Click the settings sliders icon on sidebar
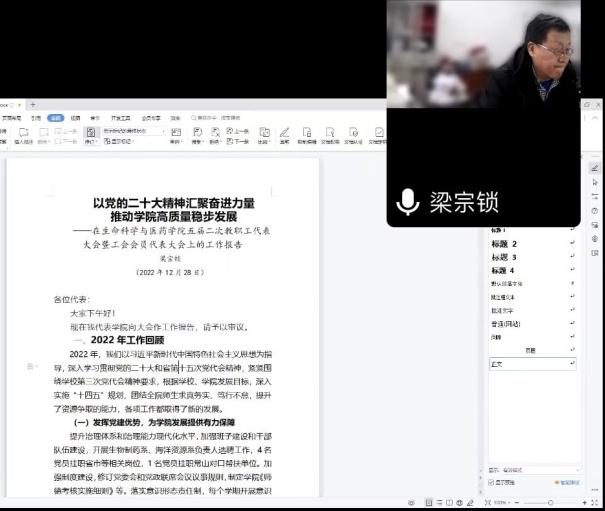 [x=595, y=196]
